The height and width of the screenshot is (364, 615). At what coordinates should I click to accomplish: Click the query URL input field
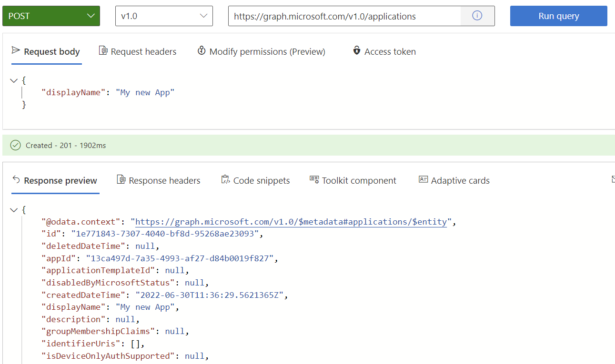[x=344, y=16]
